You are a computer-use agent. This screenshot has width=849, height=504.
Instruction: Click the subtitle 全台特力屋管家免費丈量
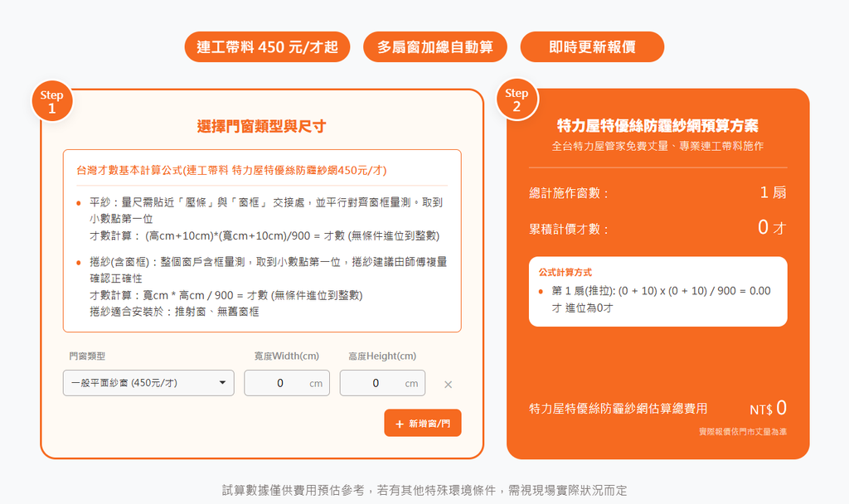(x=657, y=146)
